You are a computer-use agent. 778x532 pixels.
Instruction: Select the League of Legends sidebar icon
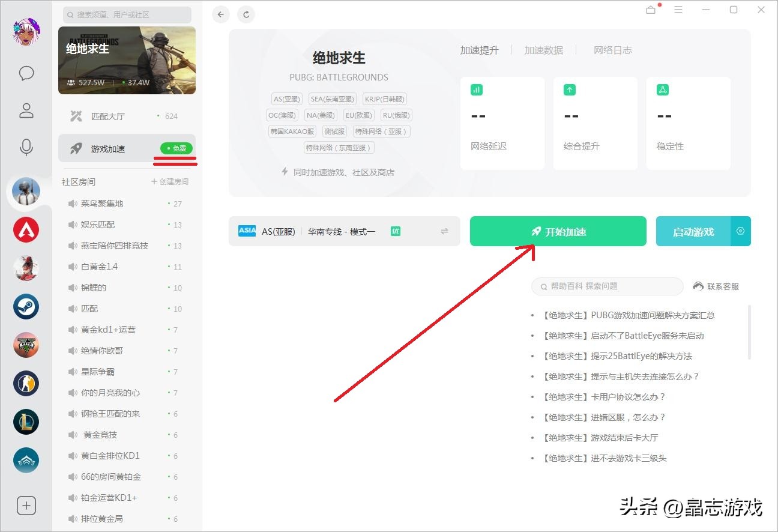(26, 422)
